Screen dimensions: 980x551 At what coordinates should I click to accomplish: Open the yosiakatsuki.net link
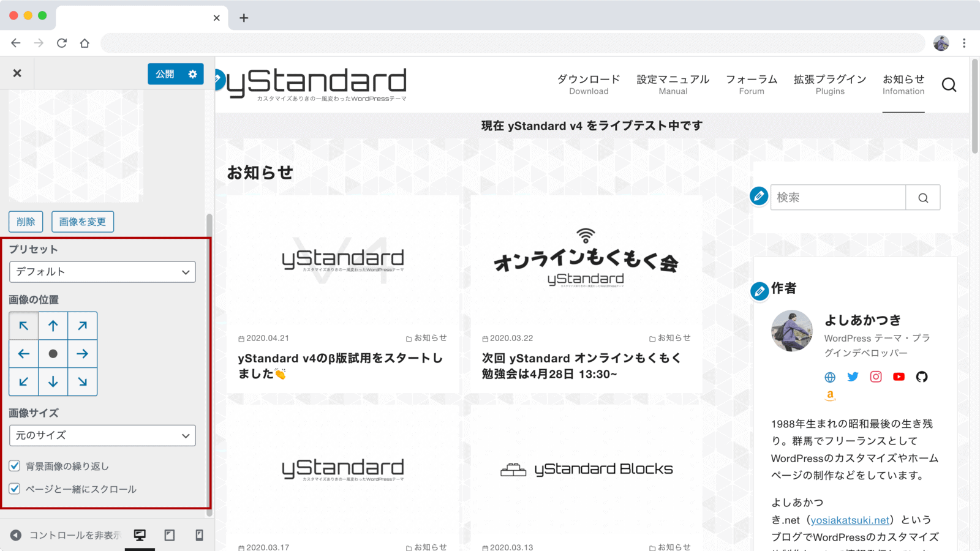click(x=850, y=520)
